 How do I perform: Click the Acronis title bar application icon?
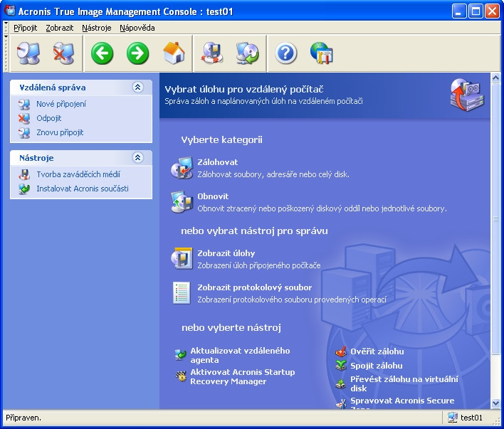click(x=10, y=11)
